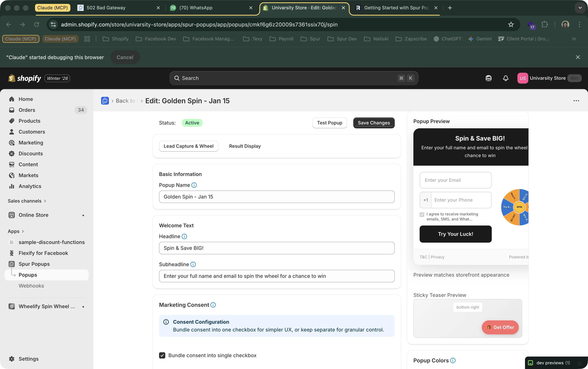Image resolution: width=588 pixels, height=369 pixels.
Task: Open Analytics via its sidebar icon
Action: pos(12,186)
